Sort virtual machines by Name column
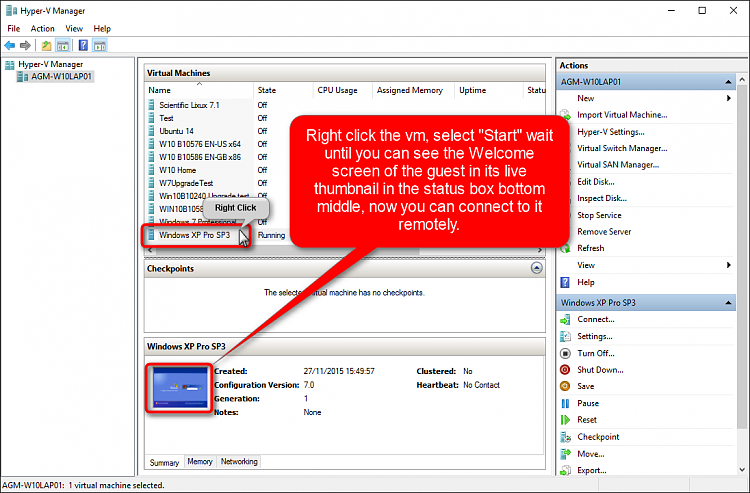 (199, 90)
